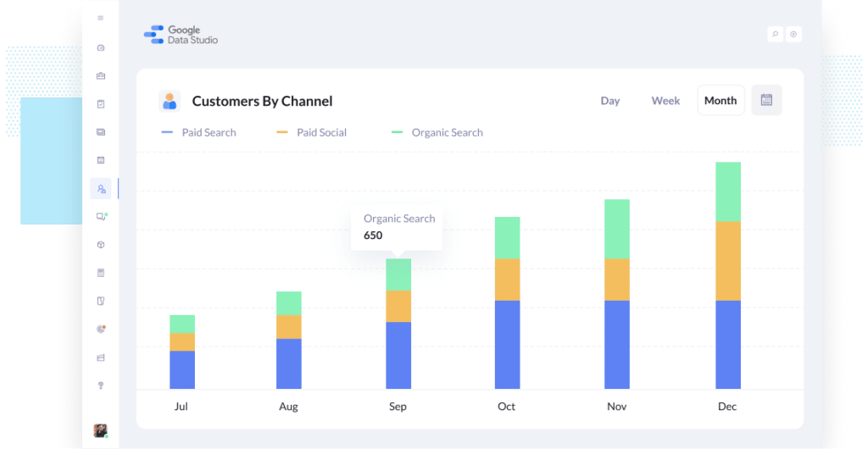Open the calendar sidebar icon

tap(101, 160)
